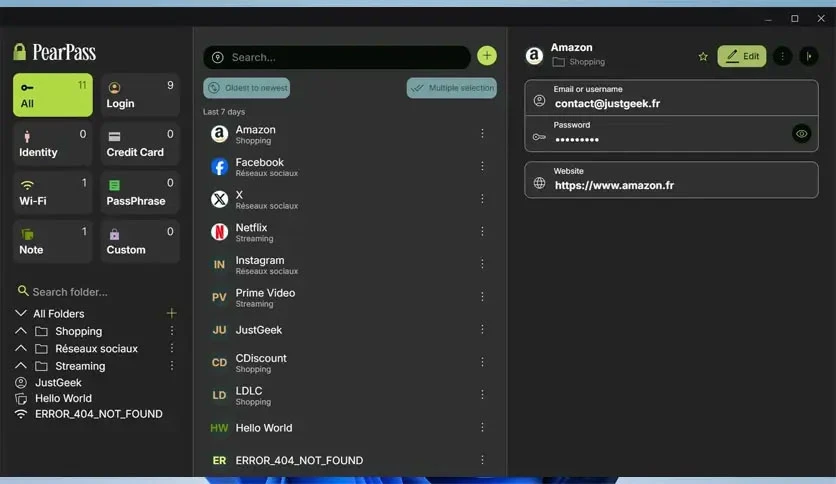Open the Oldest to newest sort dropdown
The image size is (836, 484).
[x=246, y=88]
